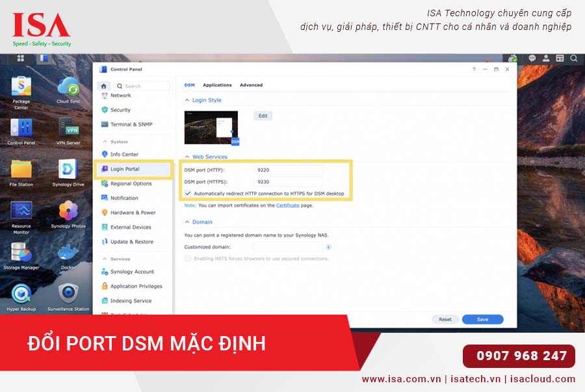Viewport: 585px width, 392px height.
Task: Select Login Portal in sidebar
Action: tap(133, 169)
